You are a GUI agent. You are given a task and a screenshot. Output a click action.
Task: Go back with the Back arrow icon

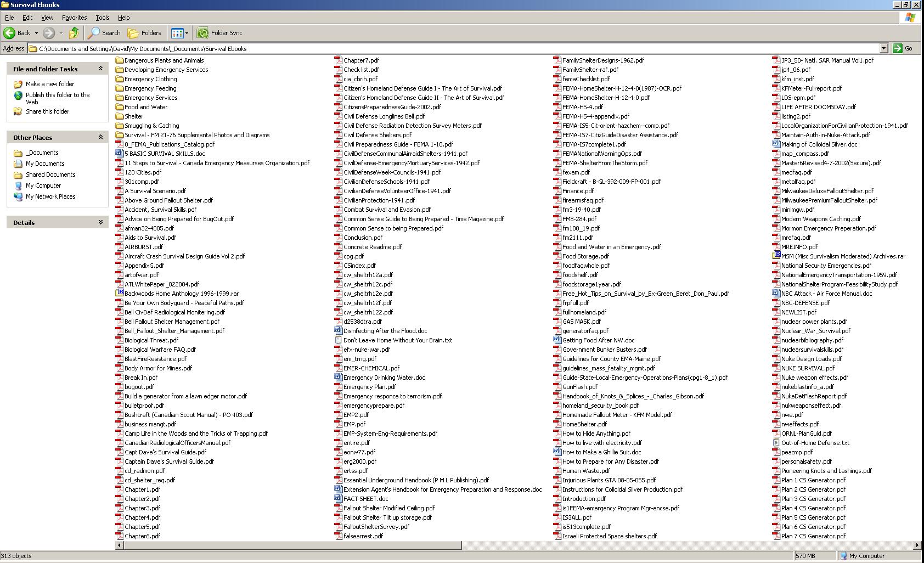(9, 33)
